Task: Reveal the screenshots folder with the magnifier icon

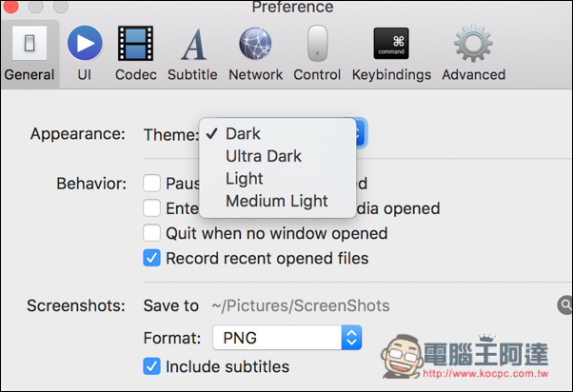Action: pyautogui.click(x=565, y=304)
